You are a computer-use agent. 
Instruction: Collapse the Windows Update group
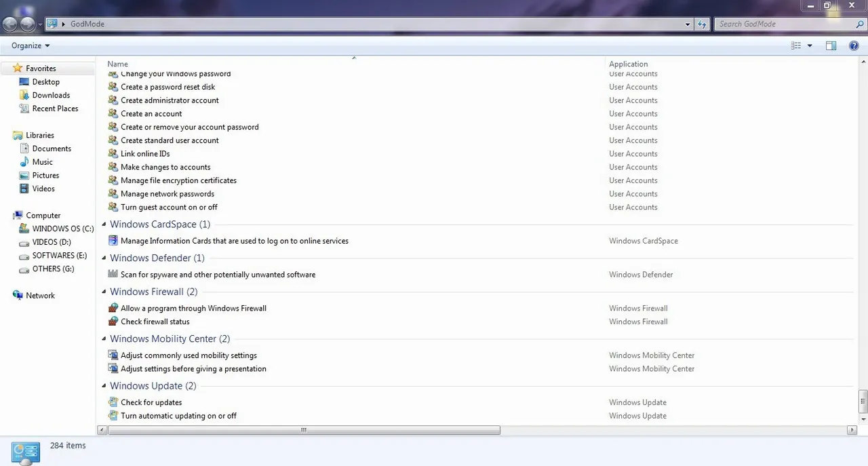tap(104, 386)
